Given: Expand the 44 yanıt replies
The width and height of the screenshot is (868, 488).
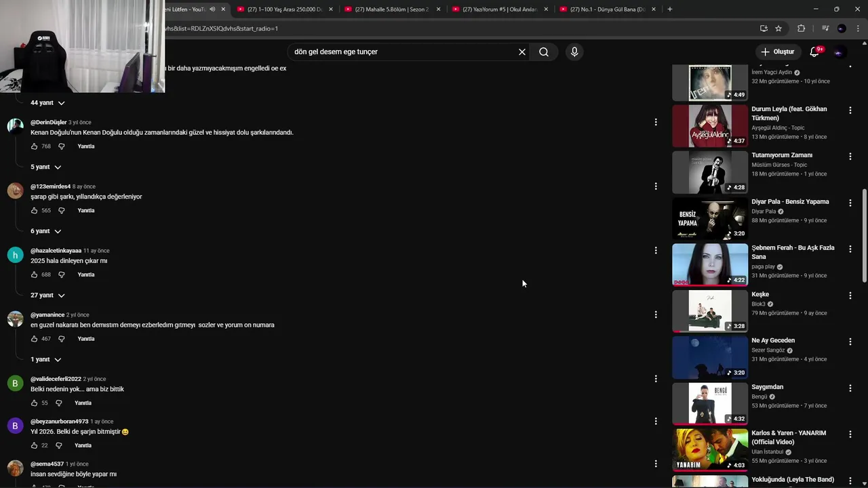Looking at the screenshot, I should click(47, 103).
